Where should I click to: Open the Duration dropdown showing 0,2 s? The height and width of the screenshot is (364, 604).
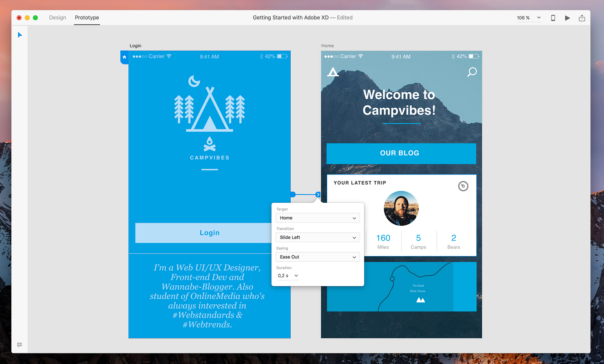[288, 276]
